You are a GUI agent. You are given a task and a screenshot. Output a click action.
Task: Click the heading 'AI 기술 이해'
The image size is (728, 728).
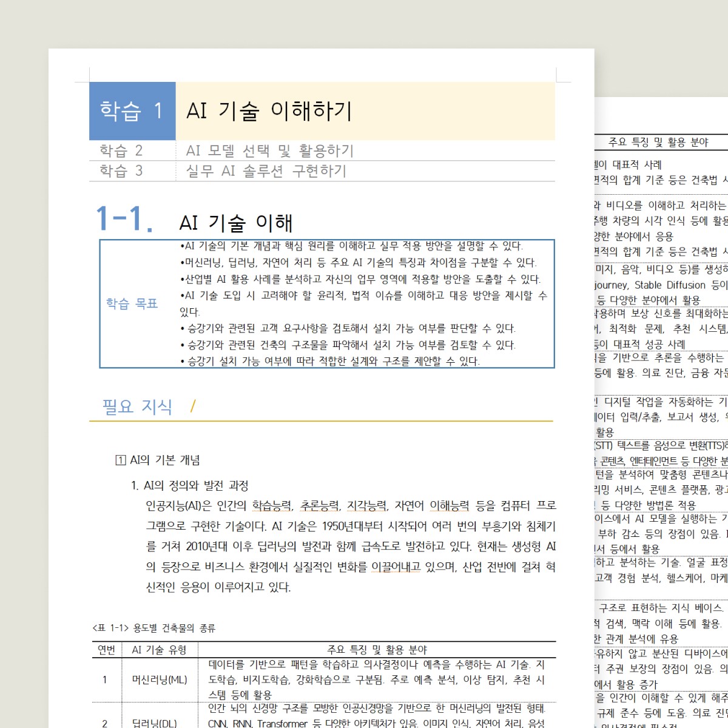236,223
